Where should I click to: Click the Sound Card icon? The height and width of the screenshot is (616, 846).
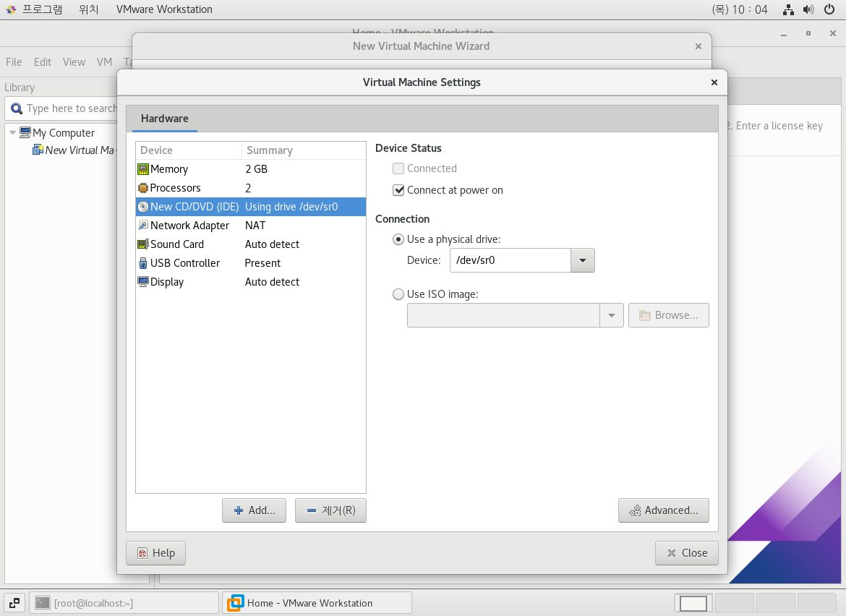[143, 244]
